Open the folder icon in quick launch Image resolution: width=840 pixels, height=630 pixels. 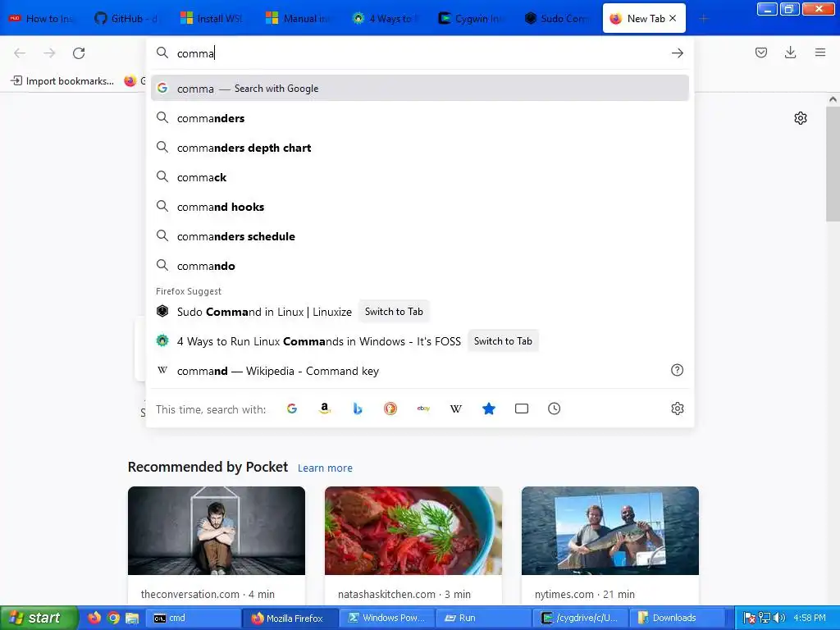pos(132,618)
